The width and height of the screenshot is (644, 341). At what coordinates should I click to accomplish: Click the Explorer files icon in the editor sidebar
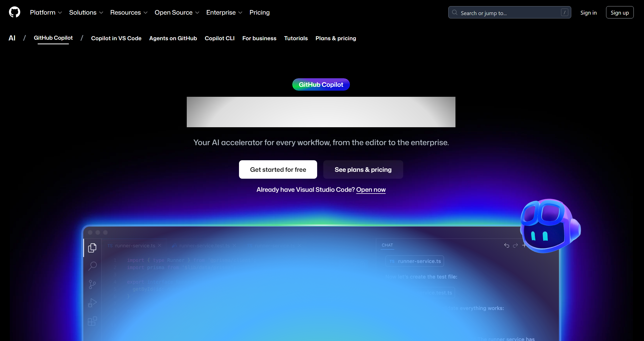click(92, 248)
